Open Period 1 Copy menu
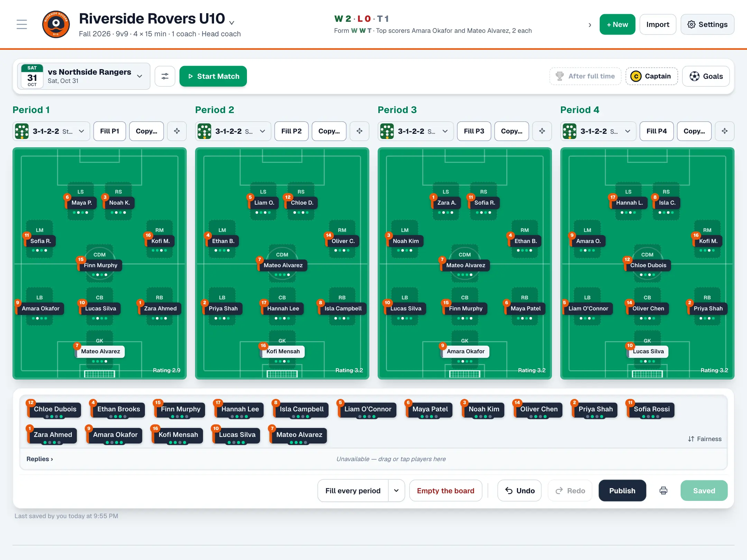The height and width of the screenshot is (560, 747). point(146,131)
